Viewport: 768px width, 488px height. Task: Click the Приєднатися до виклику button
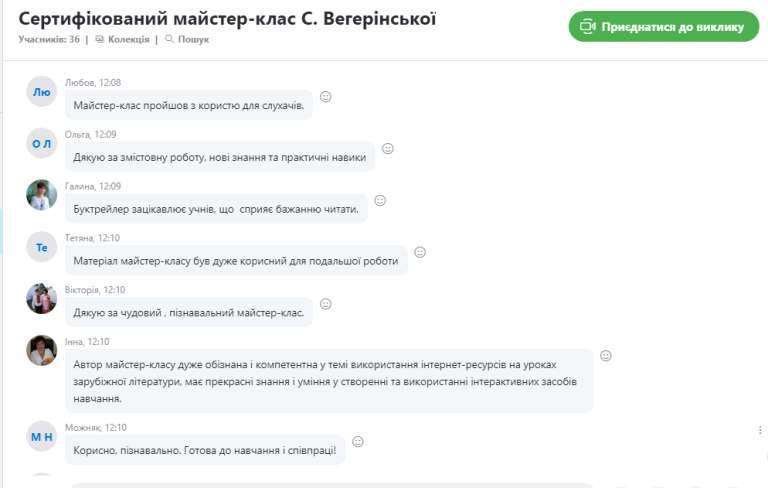pos(664,26)
